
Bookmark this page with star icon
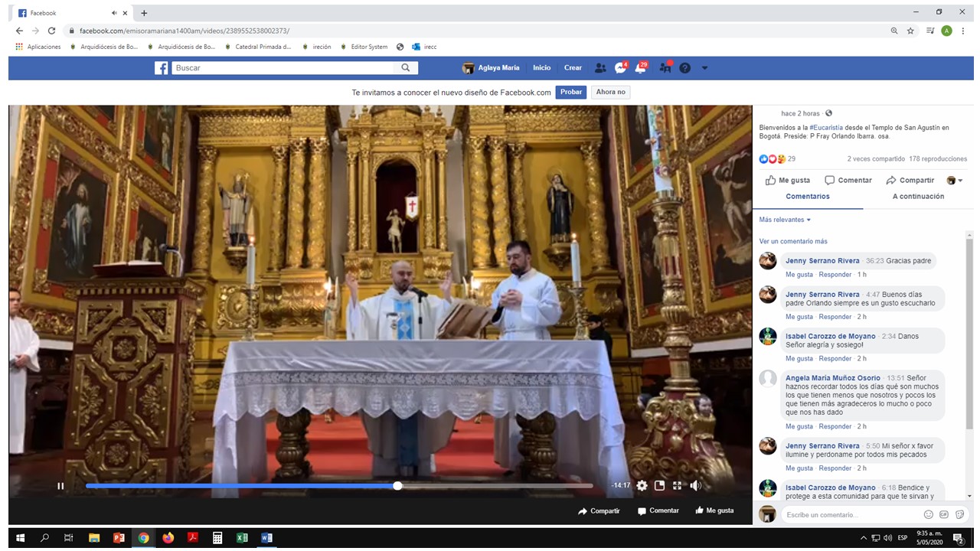coord(910,31)
